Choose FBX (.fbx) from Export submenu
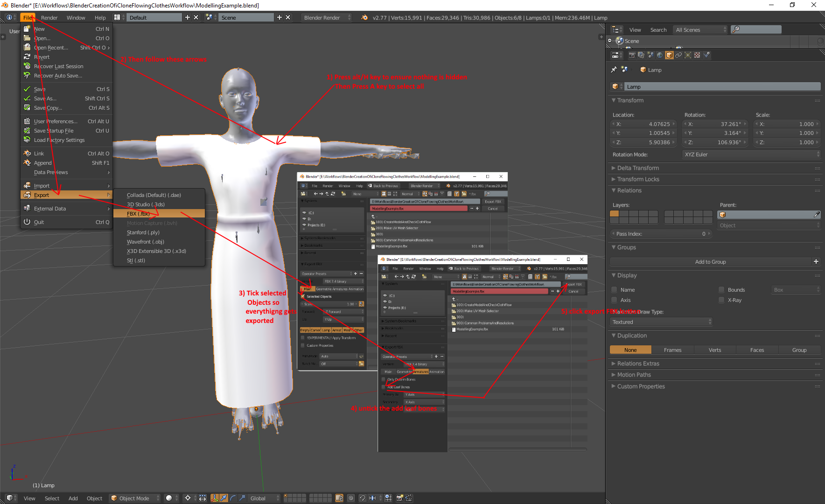 [x=159, y=214]
